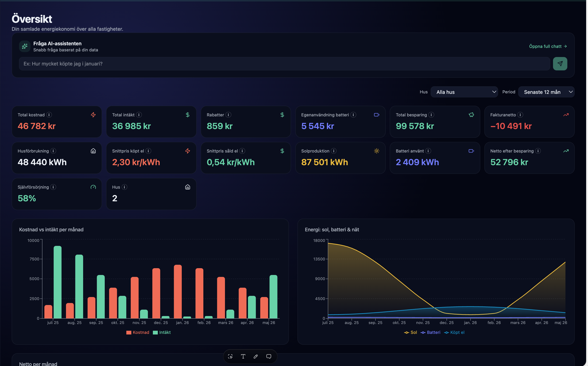Viewport: 588px width, 366px height.
Task: Open info tooltip on the Hus card
Action: (x=124, y=187)
